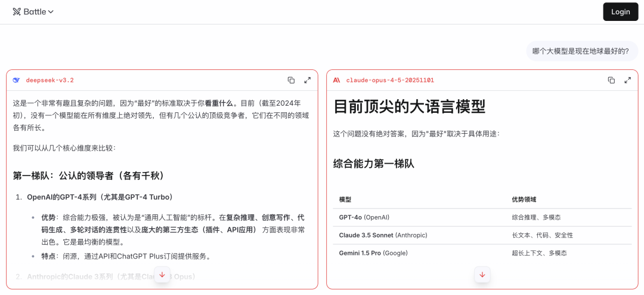644x295 pixels.
Task: Maximize the claude-opus-4-5 response panel
Action: coord(627,80)
